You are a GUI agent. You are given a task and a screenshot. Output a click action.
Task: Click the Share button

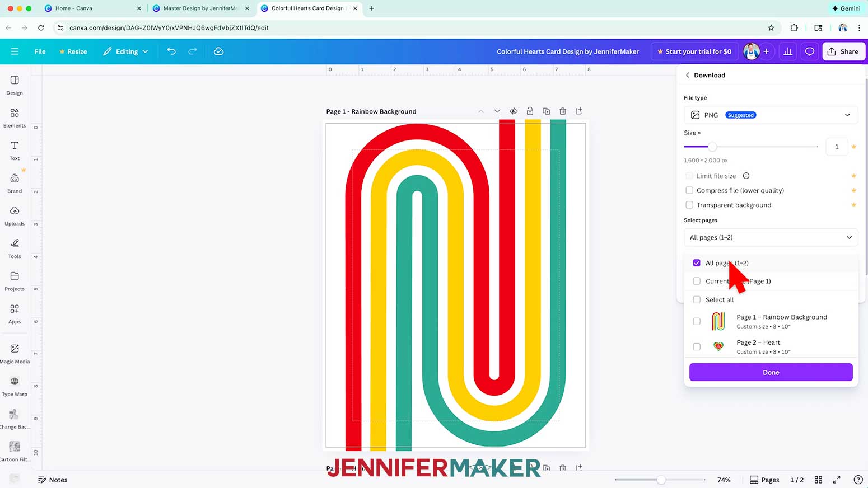(x=843, y=51)
